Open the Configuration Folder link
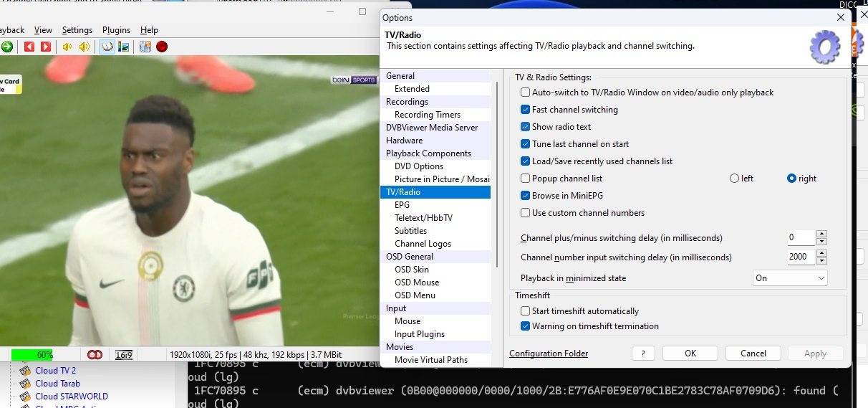 [x=549, y=354]
